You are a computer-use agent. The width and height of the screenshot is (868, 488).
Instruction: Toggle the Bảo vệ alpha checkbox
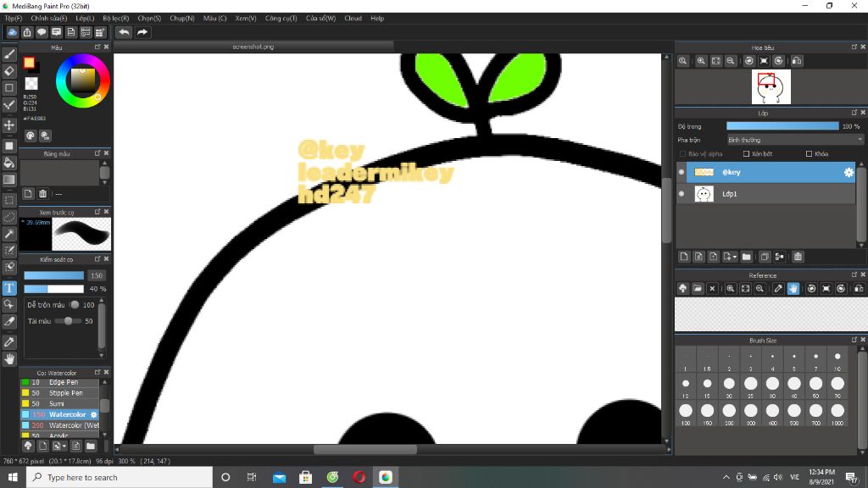(682, 154)
